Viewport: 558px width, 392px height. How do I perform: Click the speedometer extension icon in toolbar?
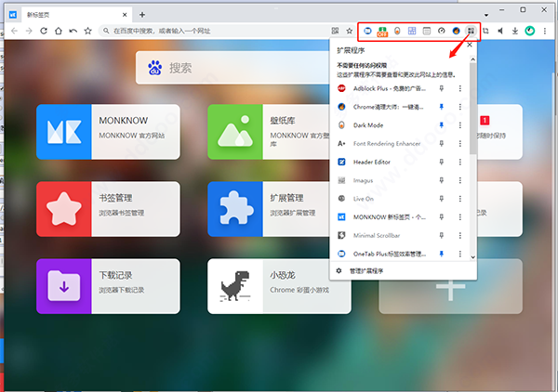pos(441,31)
